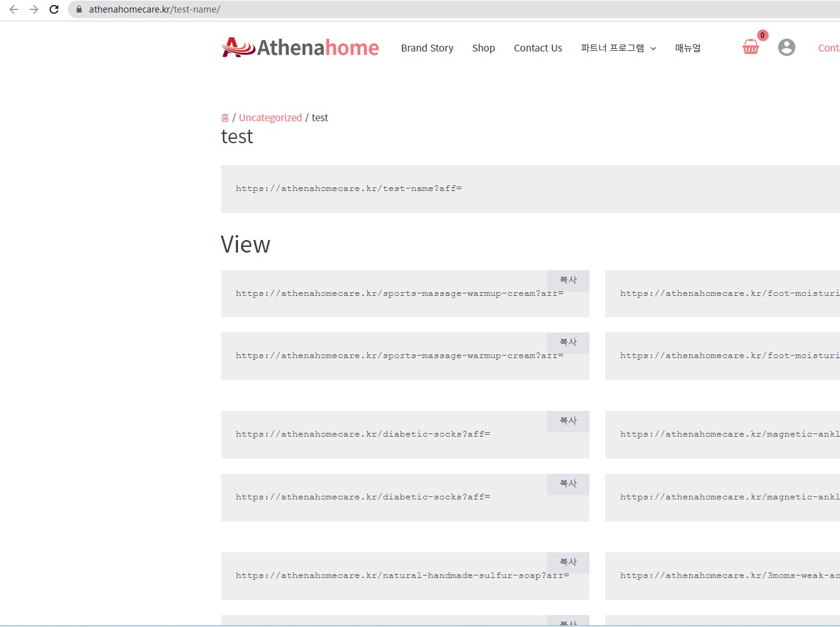840x627 pixels.
Task: Copy first sports-massage-warmup-cream link with 복사
Action: pyautogui.click(x=568, y=280)
